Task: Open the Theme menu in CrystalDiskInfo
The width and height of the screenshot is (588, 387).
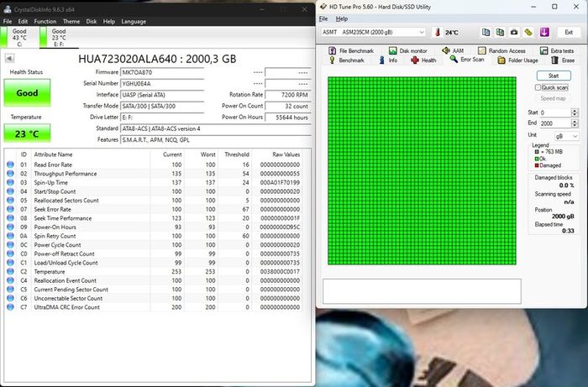Action: tap(71, 21)
